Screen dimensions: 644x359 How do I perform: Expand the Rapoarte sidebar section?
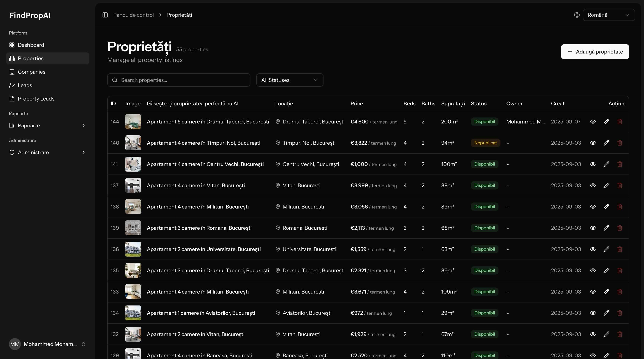tap(48, 126)
